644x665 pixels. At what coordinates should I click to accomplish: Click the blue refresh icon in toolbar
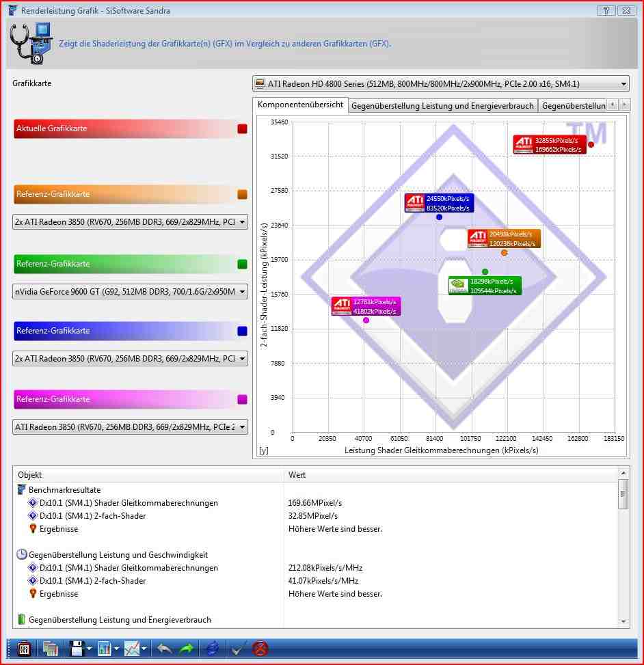pos(212,649)
